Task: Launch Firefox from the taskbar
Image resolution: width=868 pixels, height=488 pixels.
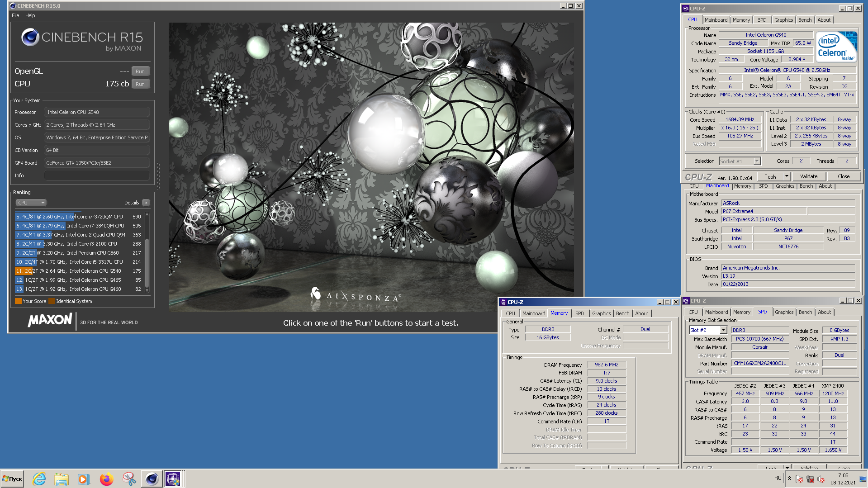Action: (106, 479)
